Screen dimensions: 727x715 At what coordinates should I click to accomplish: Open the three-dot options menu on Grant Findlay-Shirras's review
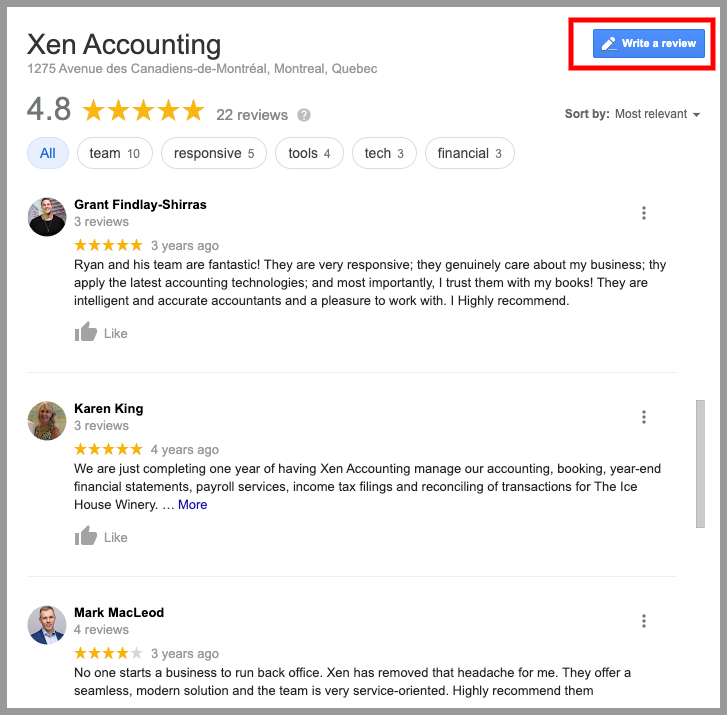point(644,213)
